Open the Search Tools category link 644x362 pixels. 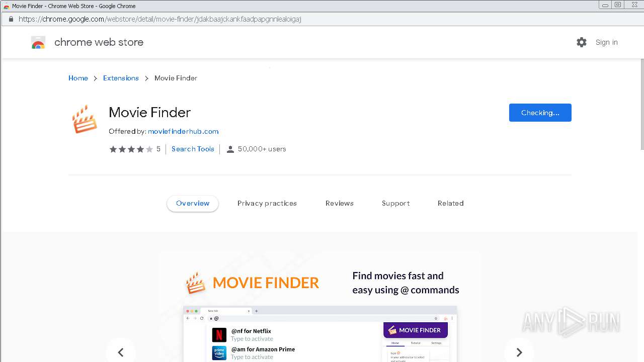[x=193, y=149]
